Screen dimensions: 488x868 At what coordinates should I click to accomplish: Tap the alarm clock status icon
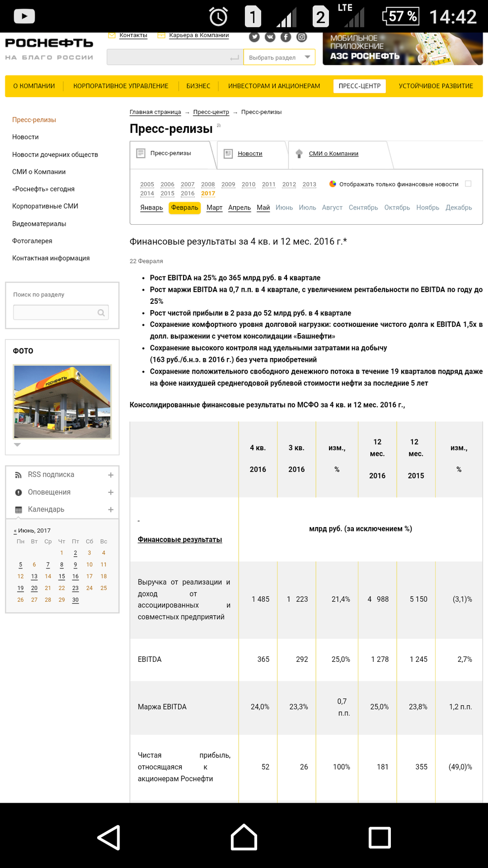[218, 17]
